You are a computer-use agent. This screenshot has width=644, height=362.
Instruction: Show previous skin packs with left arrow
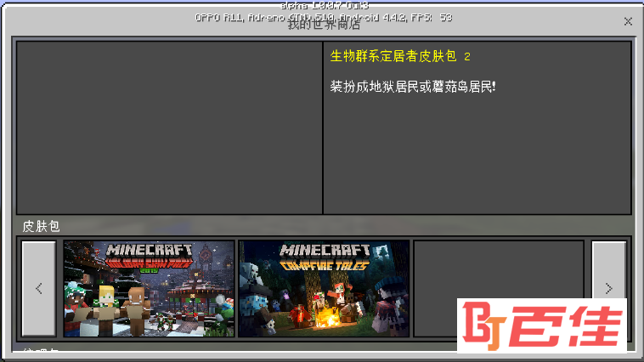pos(39,288)
